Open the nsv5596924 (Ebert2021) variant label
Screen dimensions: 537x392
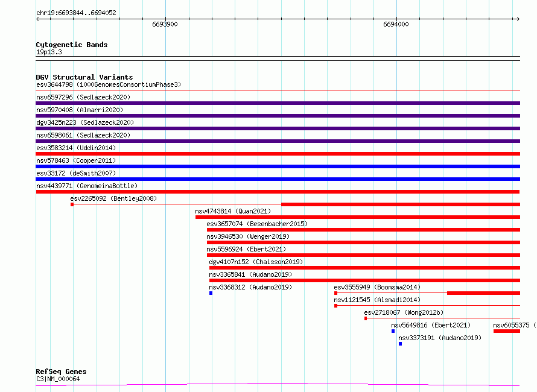(x=246, y=249)
